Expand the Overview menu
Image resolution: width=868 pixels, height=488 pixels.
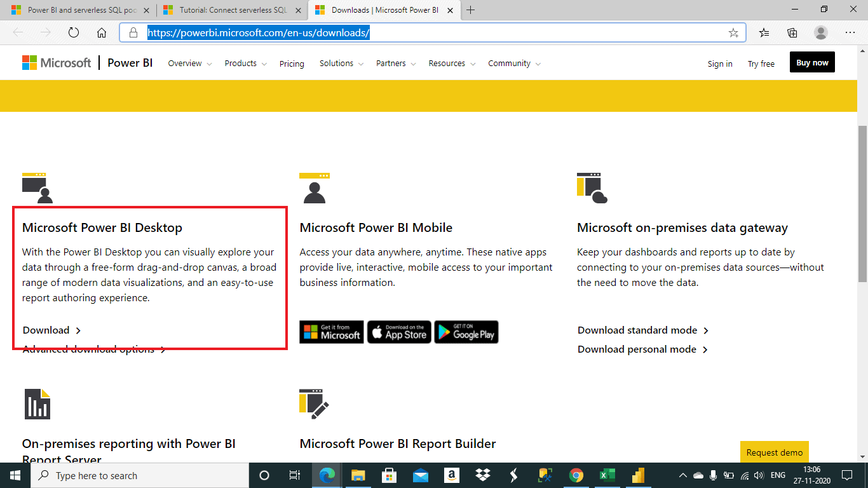(190, 64)
